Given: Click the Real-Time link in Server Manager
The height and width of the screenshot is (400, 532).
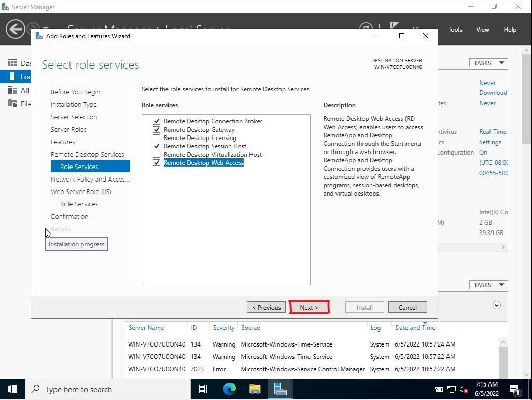Looking at the screenshot, I should (493, 132).
